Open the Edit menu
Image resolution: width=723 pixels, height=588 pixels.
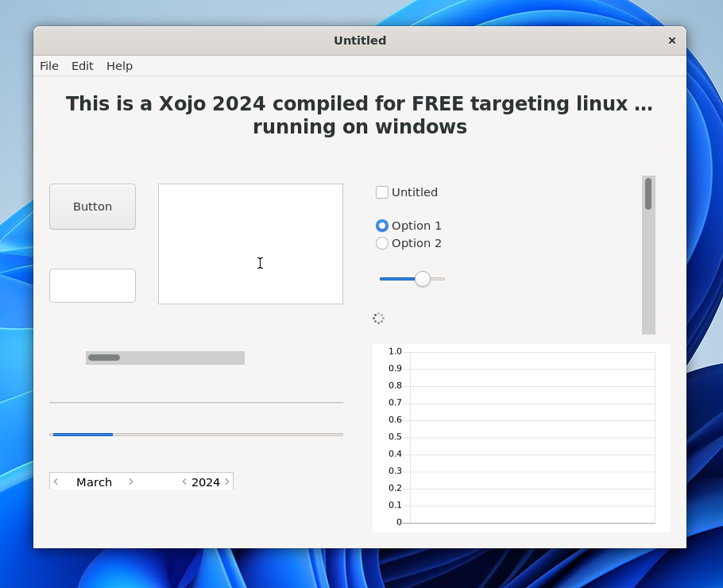82,66
